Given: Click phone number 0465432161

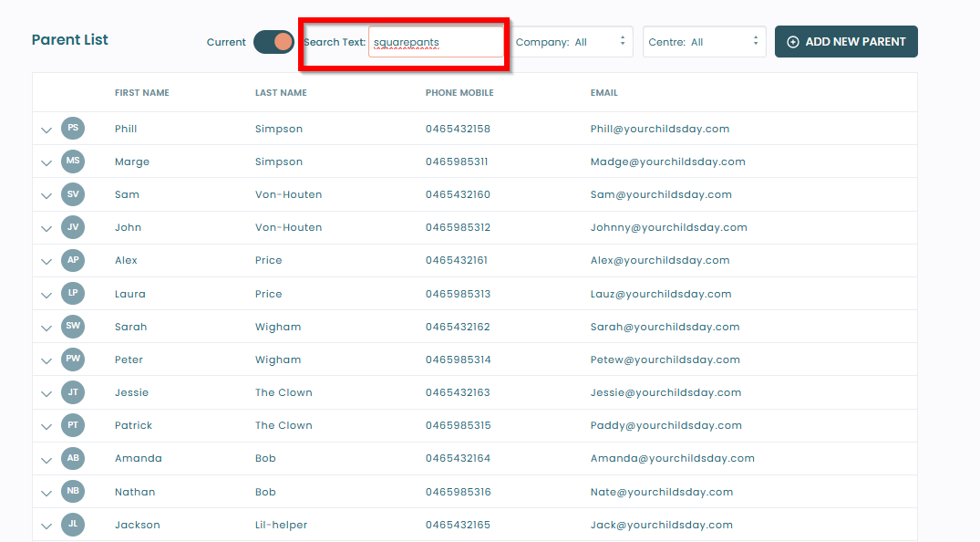Looking at the screenshot, I should (457, 260).
